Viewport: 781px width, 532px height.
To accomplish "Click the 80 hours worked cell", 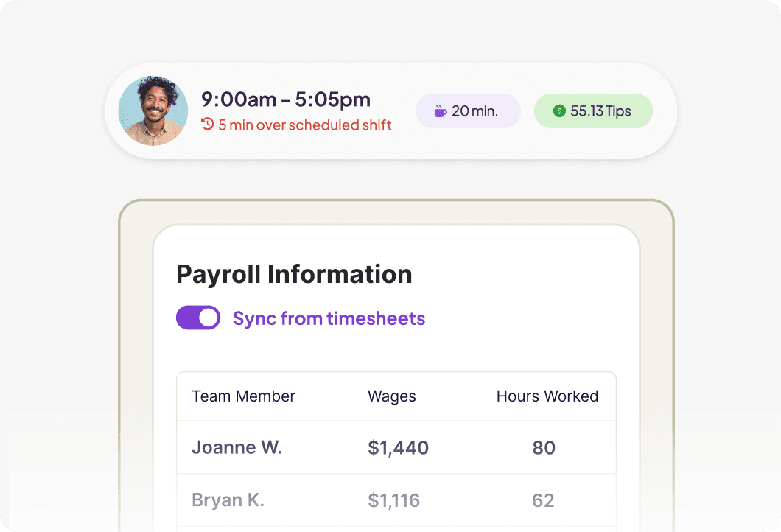I will pos(544,448).
